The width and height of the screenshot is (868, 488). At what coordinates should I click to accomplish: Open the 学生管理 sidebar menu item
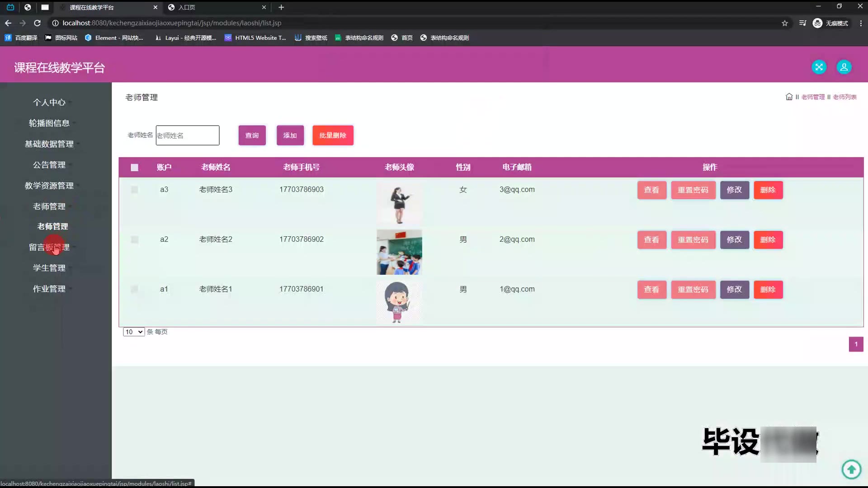[49, 268]
